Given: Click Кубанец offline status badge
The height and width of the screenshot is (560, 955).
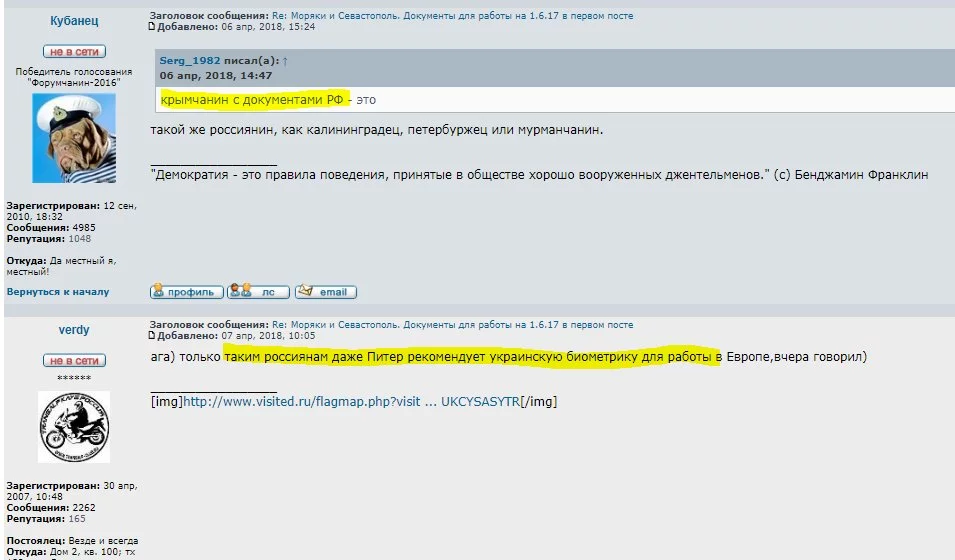Looking at the screenshot, I should pos(74,52).
